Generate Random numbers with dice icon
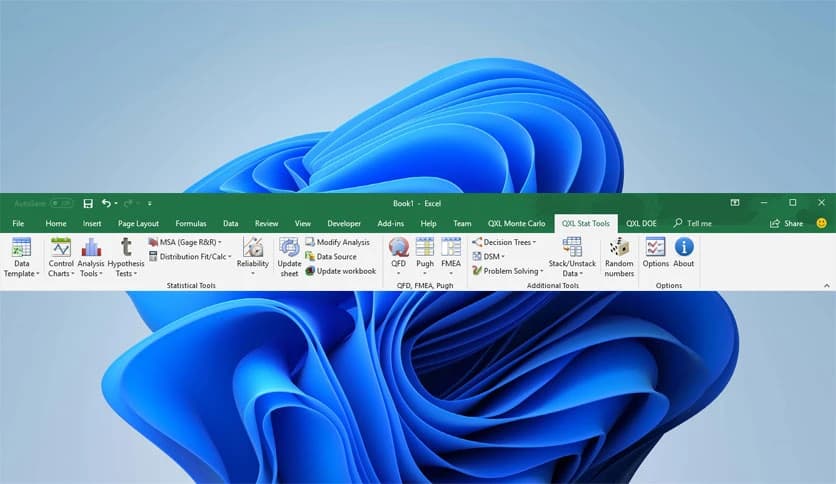 coord(619,257)
